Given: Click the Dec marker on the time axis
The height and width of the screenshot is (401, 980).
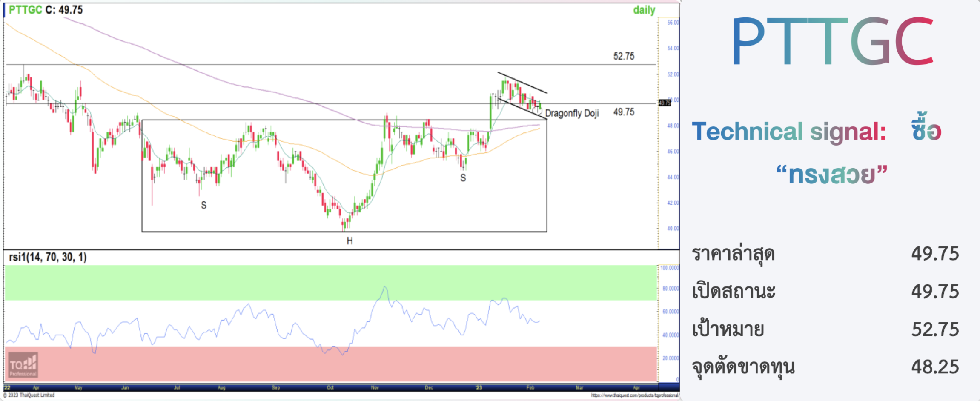Looking at the screenshot, I should click(x=429, y=387).
